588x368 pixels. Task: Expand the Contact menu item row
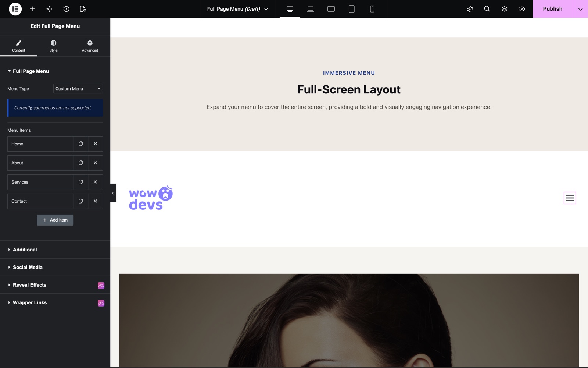tap(40, 201)
